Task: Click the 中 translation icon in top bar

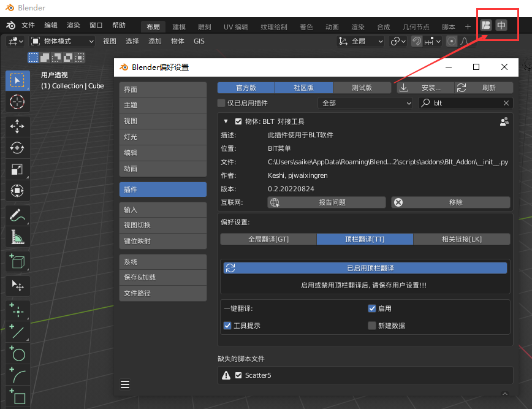Action: click(501, 25)
